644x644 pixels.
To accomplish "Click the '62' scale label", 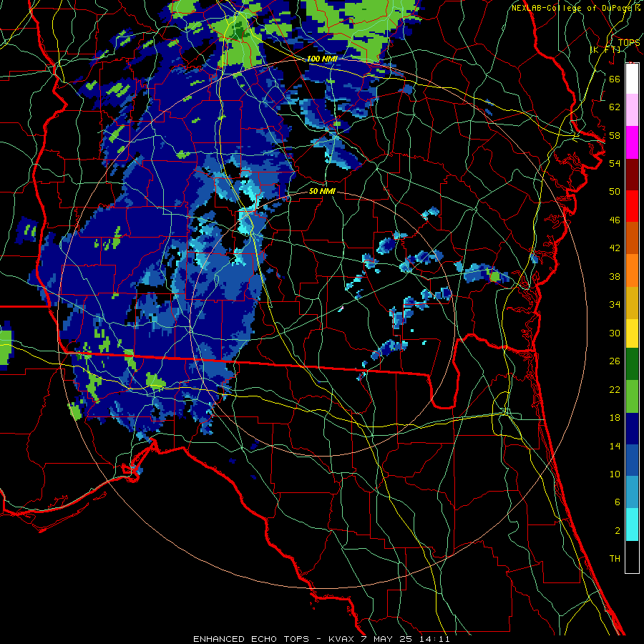I will click(615, 107).
